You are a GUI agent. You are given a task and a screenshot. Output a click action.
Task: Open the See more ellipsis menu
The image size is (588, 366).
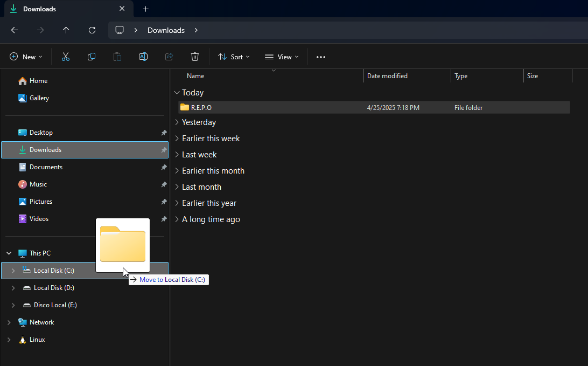click(320, 57)
